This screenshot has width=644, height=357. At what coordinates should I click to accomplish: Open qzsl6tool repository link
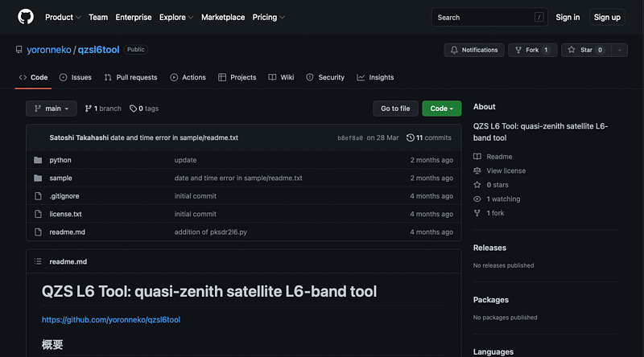98,50
